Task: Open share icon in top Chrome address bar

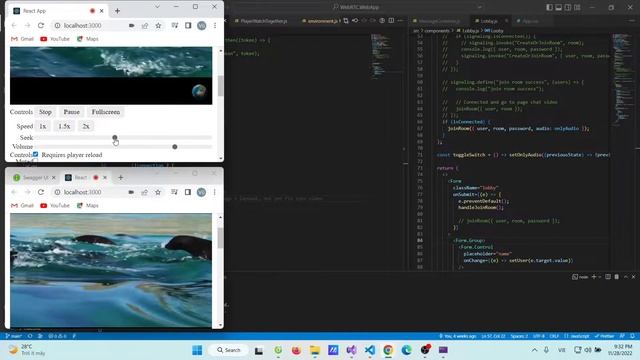Action: click(145, 25)
